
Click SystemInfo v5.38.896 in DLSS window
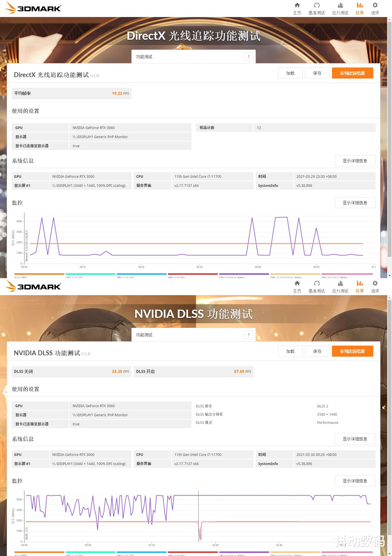point(304,464)
